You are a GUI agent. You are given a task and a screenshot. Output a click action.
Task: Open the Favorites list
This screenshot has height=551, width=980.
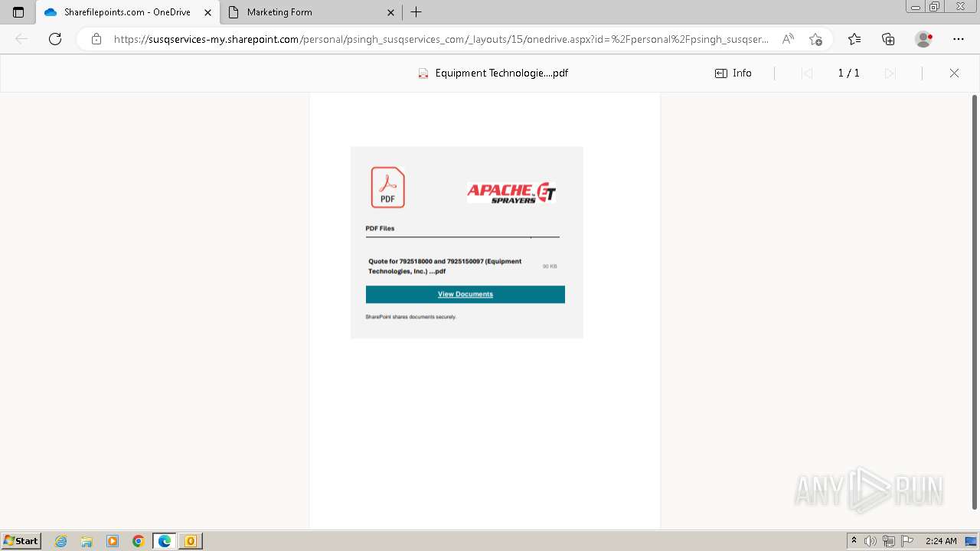854,39
